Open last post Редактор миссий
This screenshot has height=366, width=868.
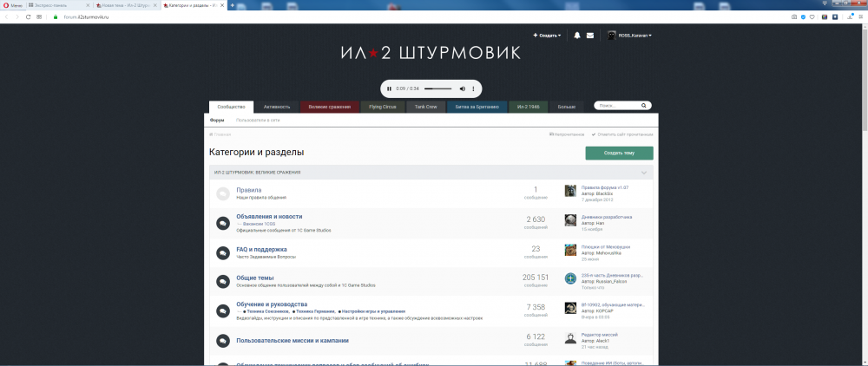pos(600,335)
